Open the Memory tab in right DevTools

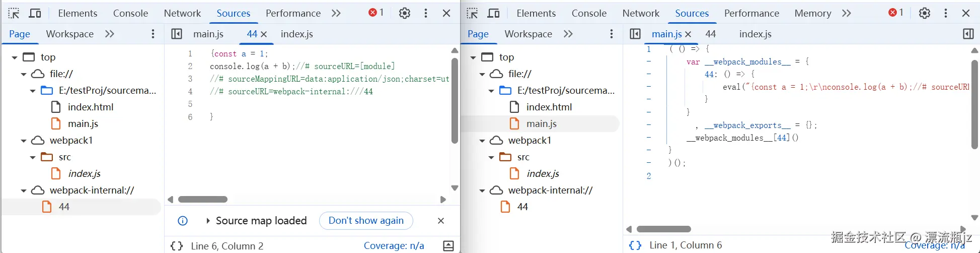[812, 13]
